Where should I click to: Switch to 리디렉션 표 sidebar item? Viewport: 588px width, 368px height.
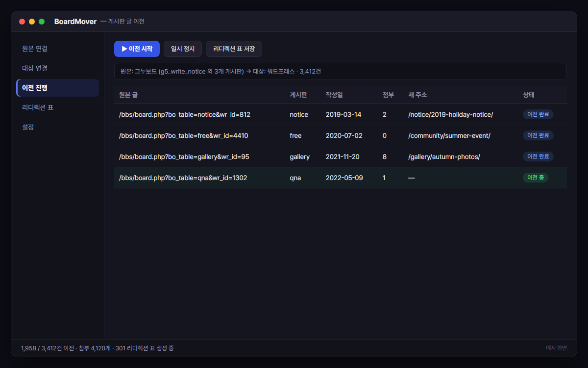[58, 107]
